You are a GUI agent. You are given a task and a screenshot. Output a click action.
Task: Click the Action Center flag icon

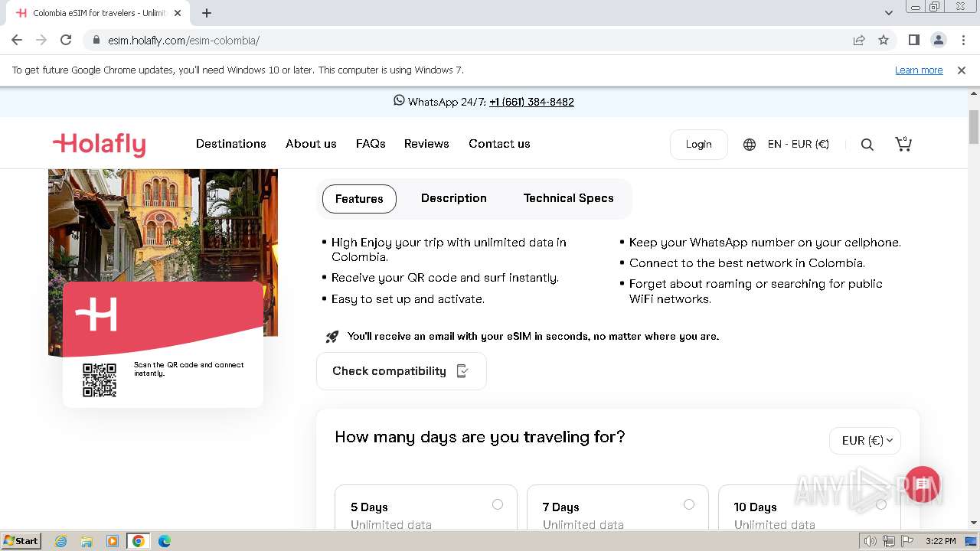pyautogui.click(x=906, y=541)
